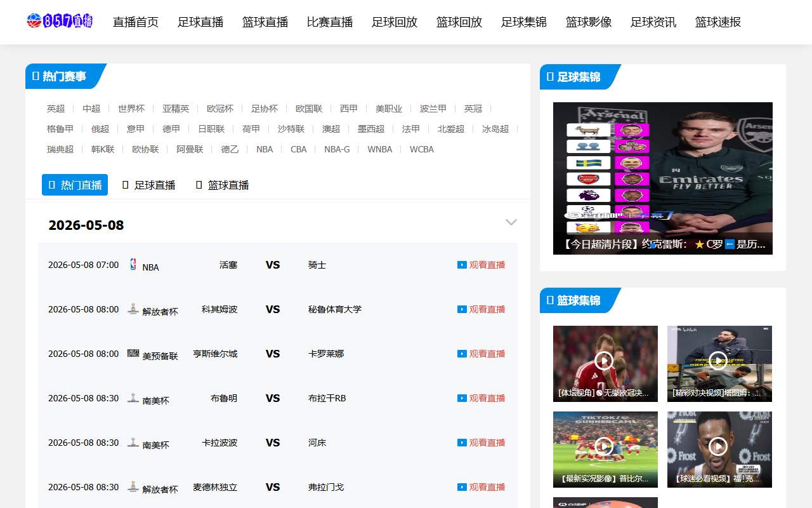Click WCBA league link
Screen dimensions: 812x508
422,149
